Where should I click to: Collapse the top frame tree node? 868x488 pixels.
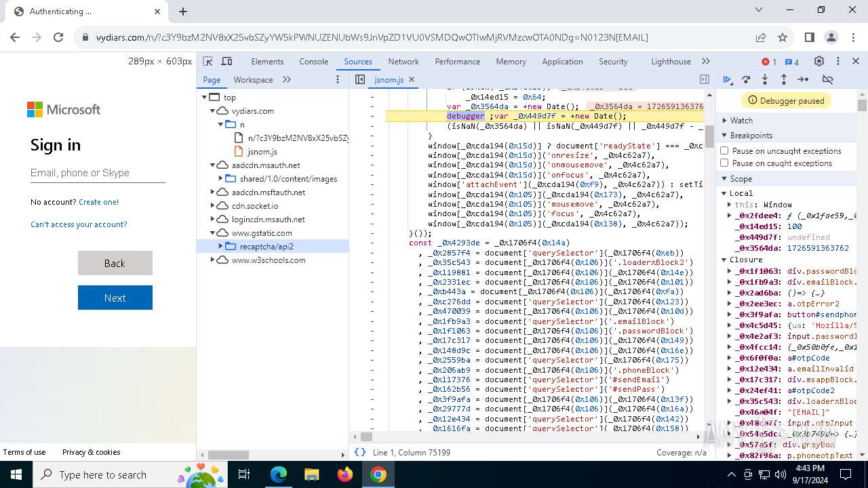pos(204,97)
